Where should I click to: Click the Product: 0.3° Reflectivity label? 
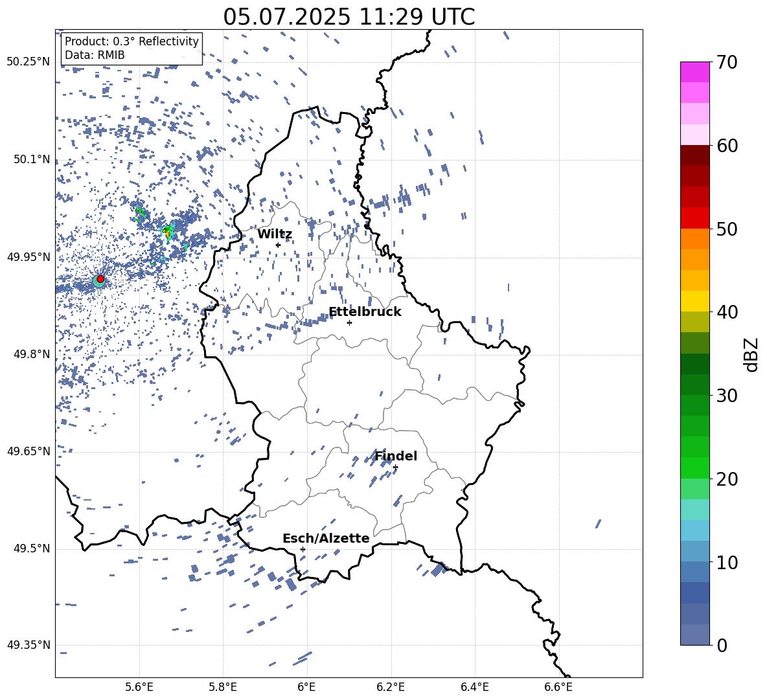132,41
